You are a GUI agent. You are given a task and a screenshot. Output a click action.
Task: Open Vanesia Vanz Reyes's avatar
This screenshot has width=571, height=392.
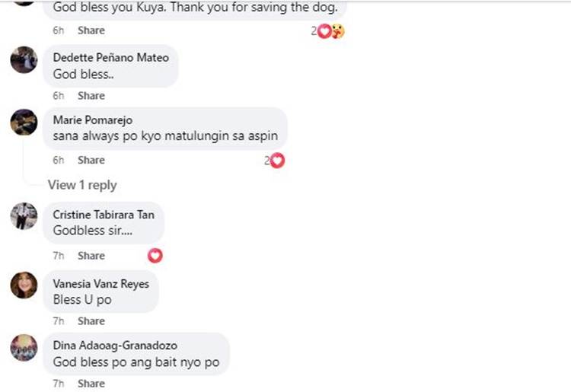24,285
